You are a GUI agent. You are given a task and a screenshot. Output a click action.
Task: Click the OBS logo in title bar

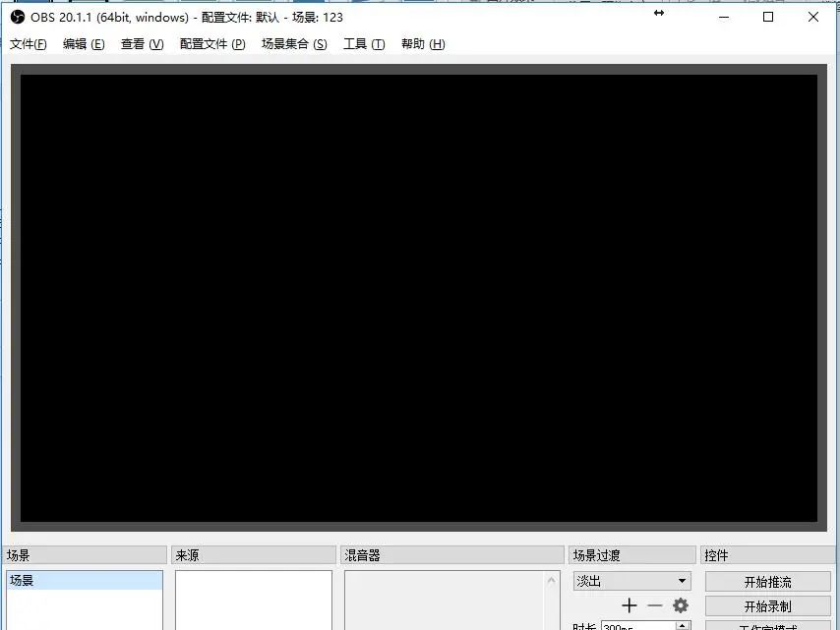coord(18,17)
